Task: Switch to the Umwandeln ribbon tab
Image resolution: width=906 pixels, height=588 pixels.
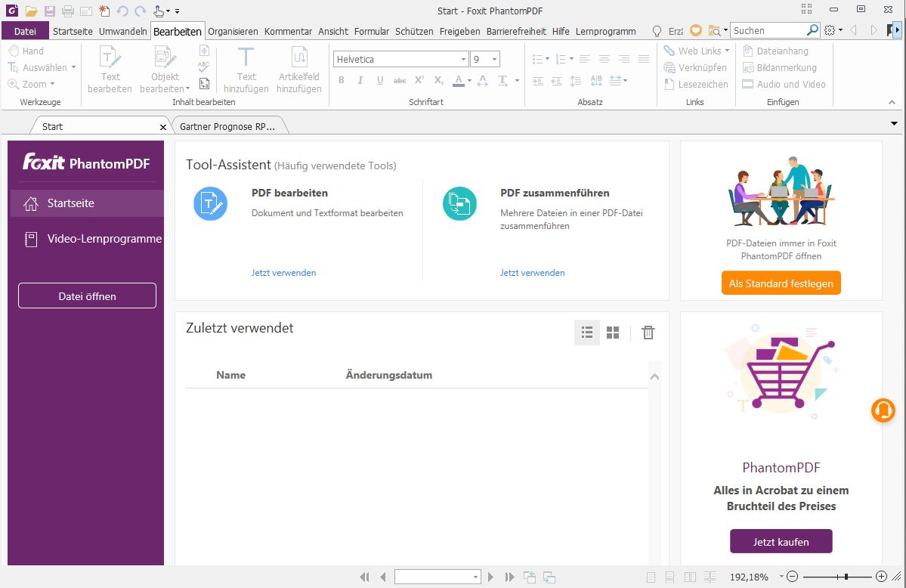Action: click(x=123, y=31)
